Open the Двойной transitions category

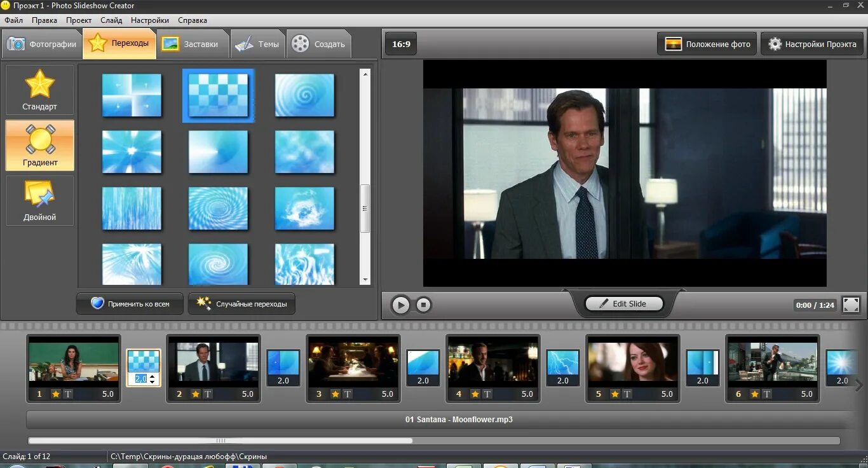point(40,201)
